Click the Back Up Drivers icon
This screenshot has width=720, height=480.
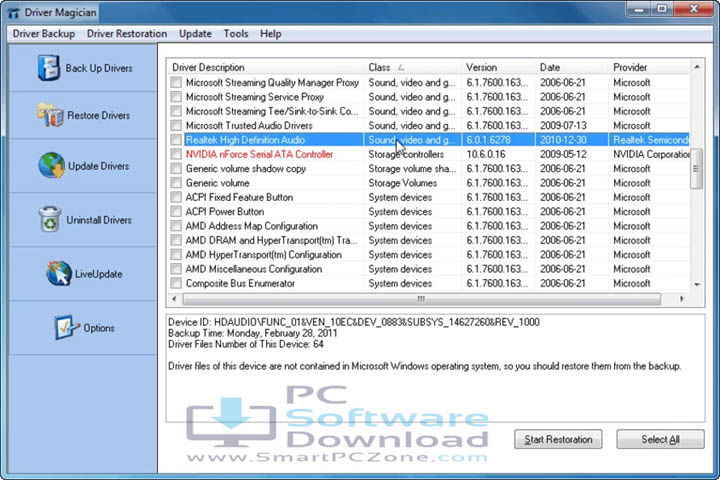click(49, 68)
